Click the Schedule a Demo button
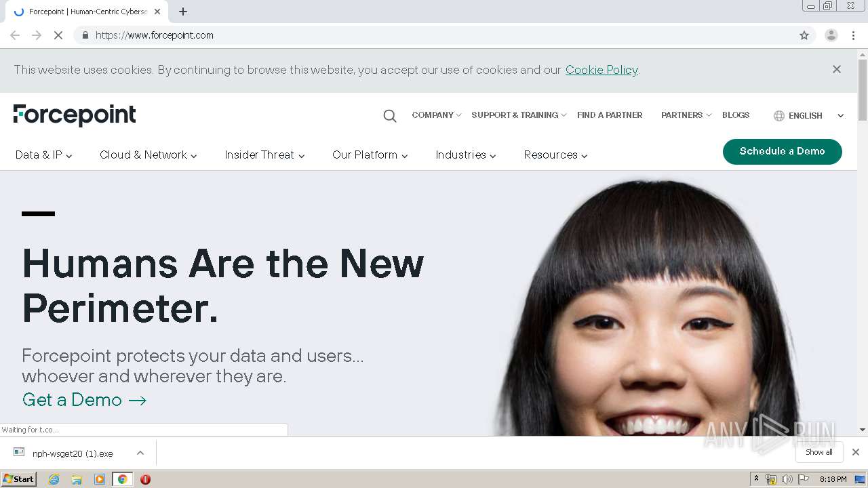The image size is (868, 488). (783, 151)
